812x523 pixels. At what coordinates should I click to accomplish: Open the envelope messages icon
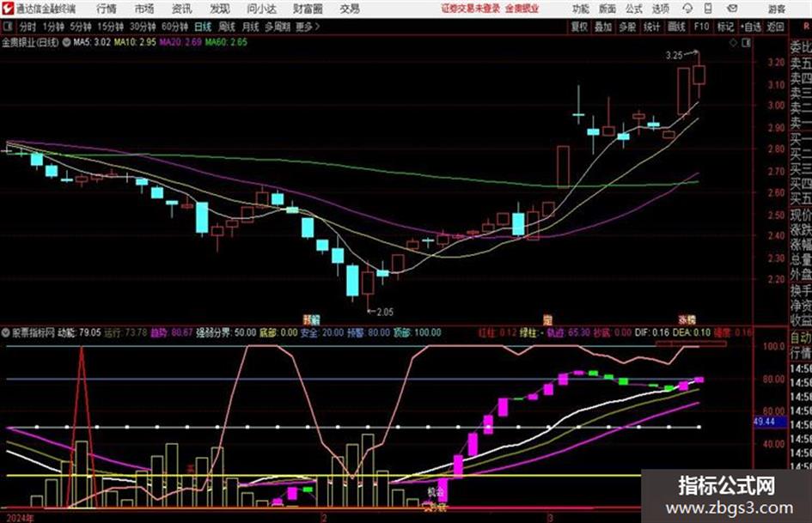(x=732, y=9)
